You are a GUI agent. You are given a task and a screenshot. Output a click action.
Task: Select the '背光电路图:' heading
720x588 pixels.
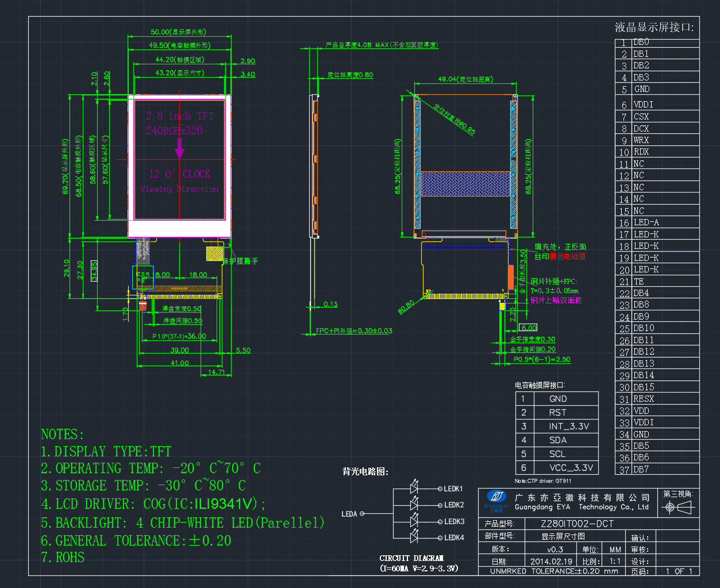pos(366,472)
